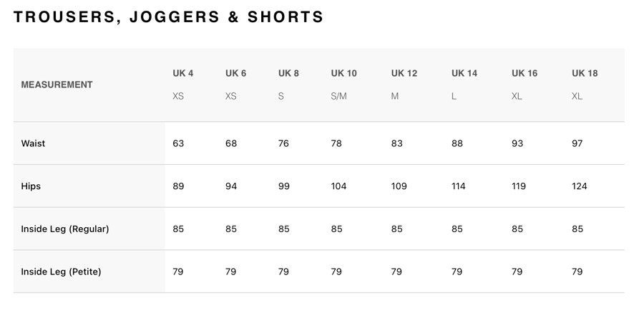Click the UK 6 column header
This screenshot has height=316, width=644.
pyautogui.click(x=236, y=74)
